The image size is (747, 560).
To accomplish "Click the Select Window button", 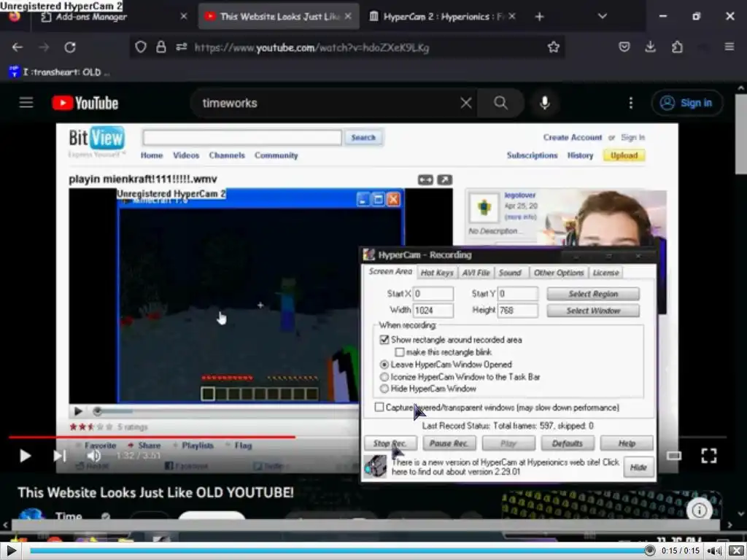I will [x=593, y=311].
